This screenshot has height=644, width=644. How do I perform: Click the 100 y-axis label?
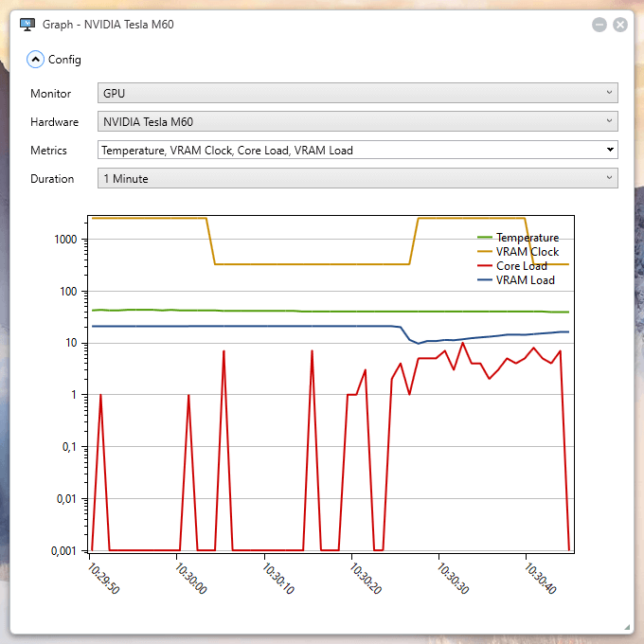point(68,291)
